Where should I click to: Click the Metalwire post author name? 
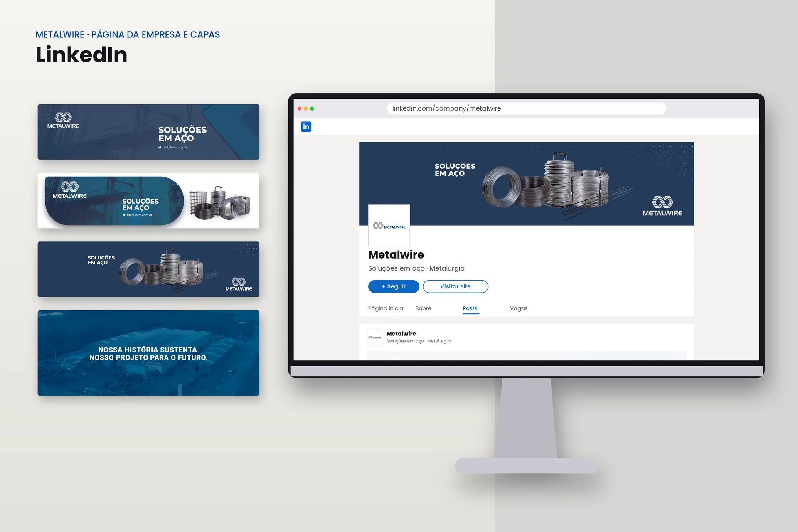pos(401,333)
